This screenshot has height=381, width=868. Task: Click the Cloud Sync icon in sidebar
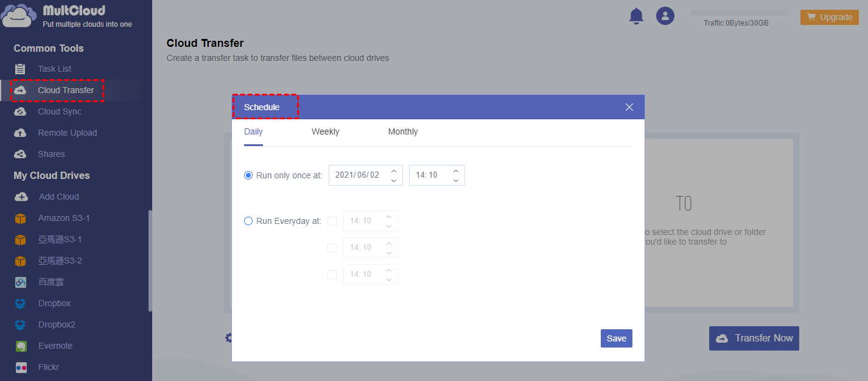coord(20,112)
